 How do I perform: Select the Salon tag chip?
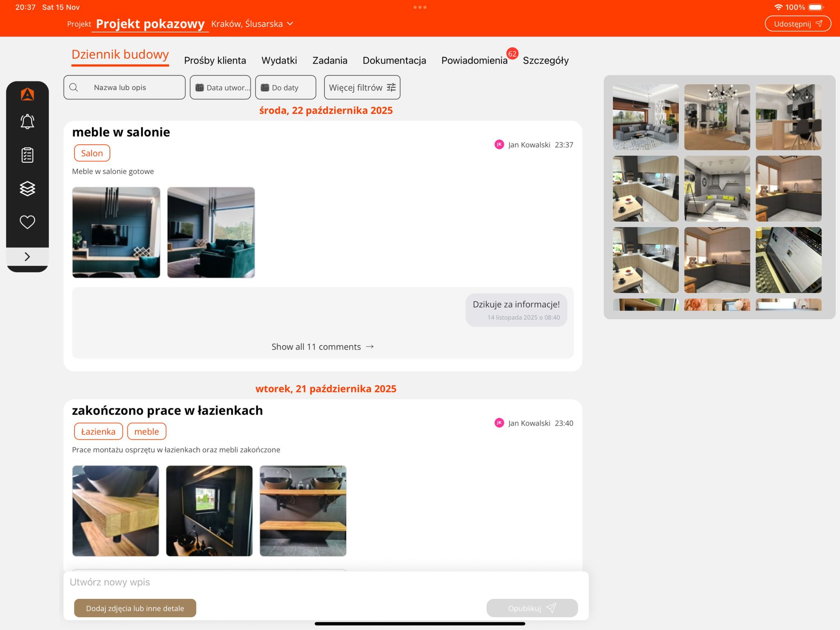(92, 153)
